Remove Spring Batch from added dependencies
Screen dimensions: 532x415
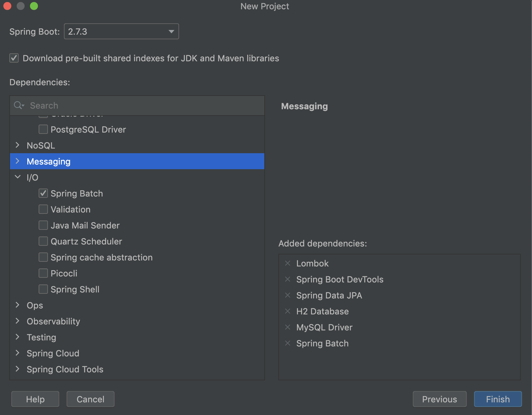coord(288,343)
